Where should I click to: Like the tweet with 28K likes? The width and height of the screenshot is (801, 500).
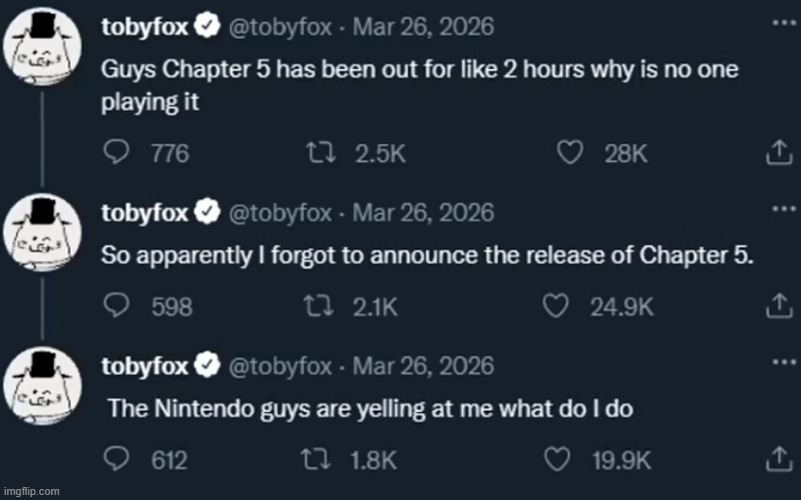tap(569, 153)
